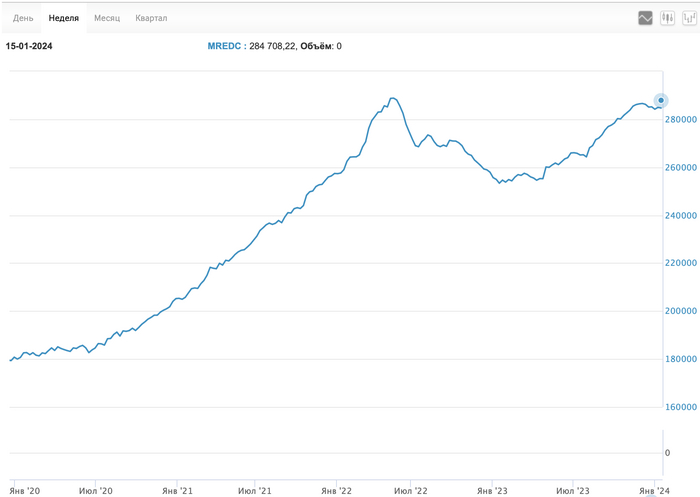Select the Неделя period tab
This screenshot has height=497, width=700.
[x=63, y=18]
